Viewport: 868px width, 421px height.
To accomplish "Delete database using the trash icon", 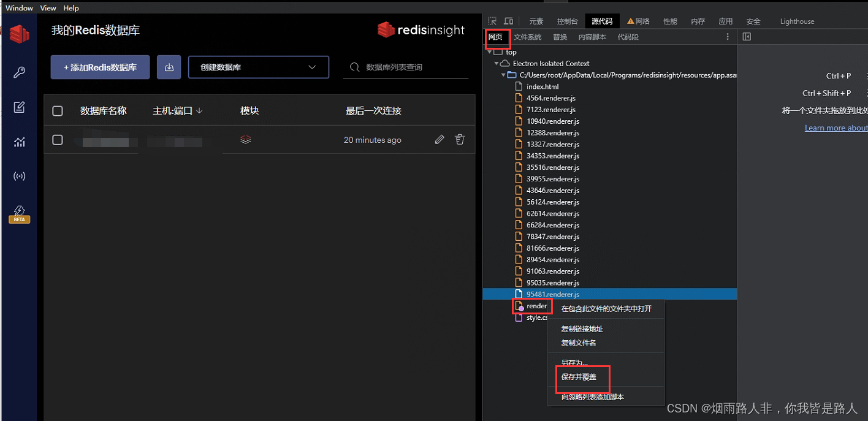I will pyautogui.click(x=460, y=140).
